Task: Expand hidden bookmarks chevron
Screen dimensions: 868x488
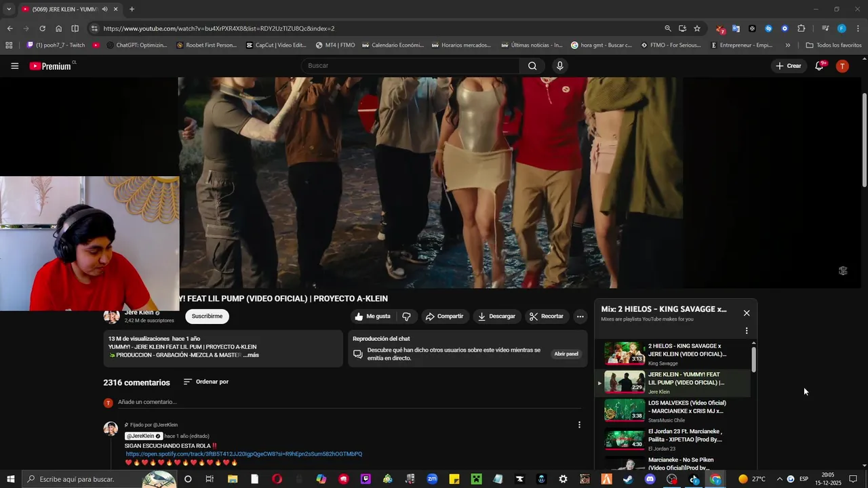Action: click(787, 45)
